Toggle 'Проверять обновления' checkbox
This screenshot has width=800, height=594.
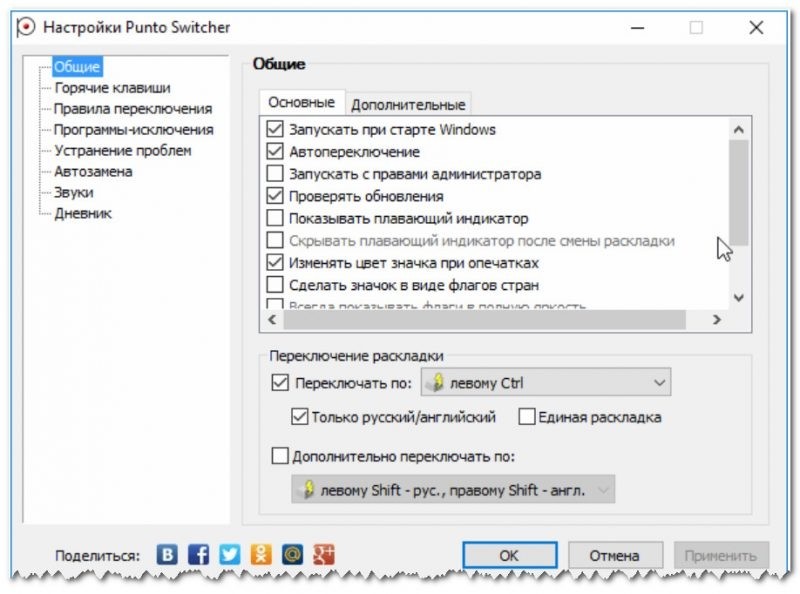click(x=275, y=195)
